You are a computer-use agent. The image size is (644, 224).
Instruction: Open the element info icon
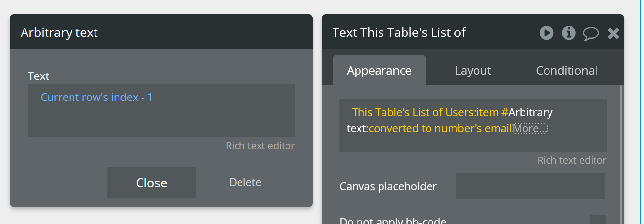569,33
